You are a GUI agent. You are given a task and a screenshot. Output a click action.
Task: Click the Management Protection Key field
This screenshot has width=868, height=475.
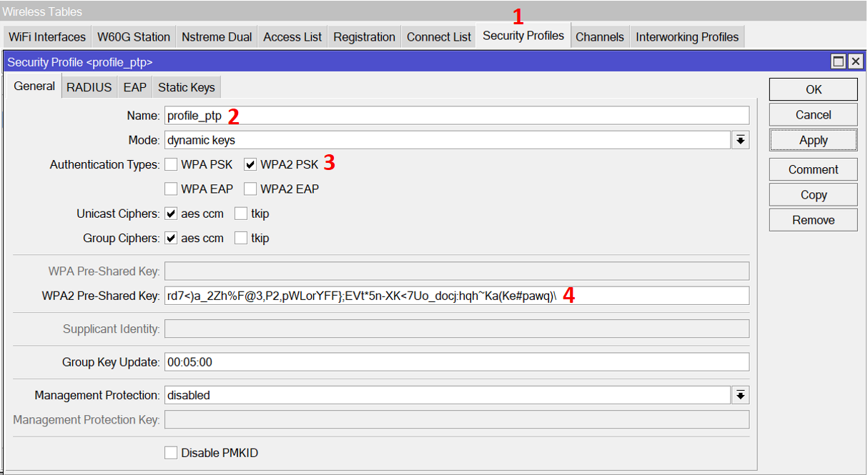(x=457, y=420)
